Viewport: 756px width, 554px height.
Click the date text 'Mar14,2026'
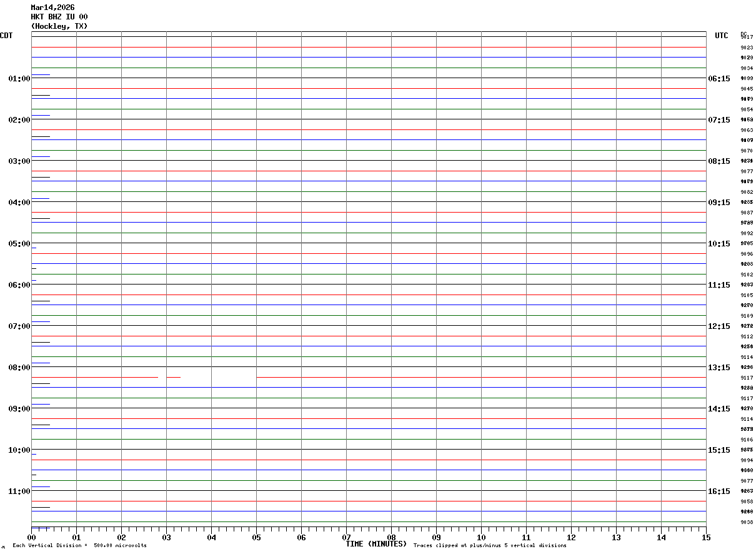53,8
